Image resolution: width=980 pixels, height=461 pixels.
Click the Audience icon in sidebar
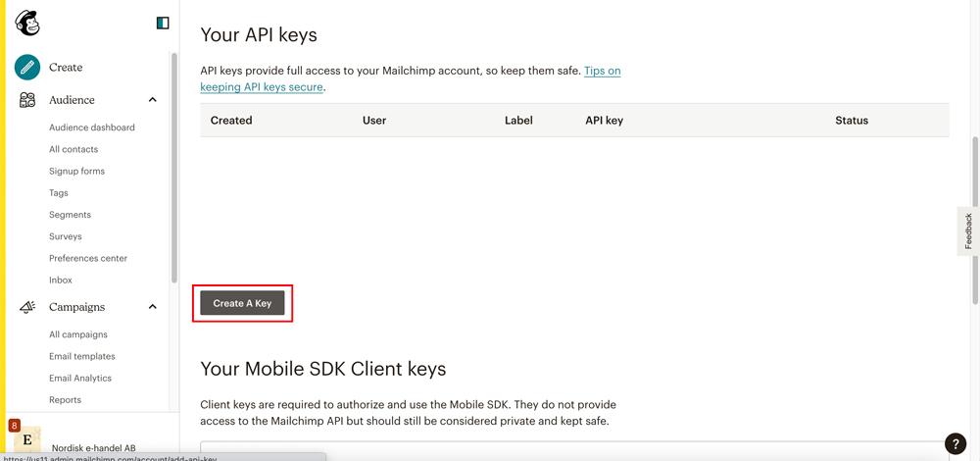(26, 100)
